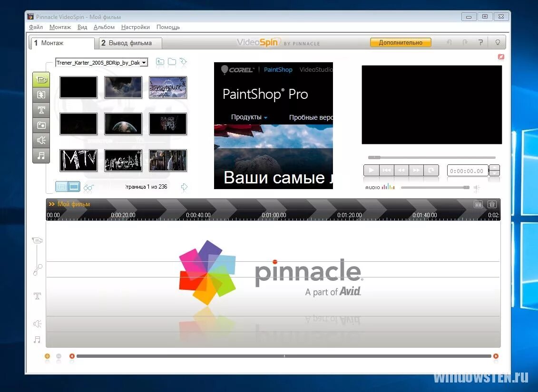Open the Файл menu
Image resolution: width=538 pixels, height=392 pixels.
(36, 27)
